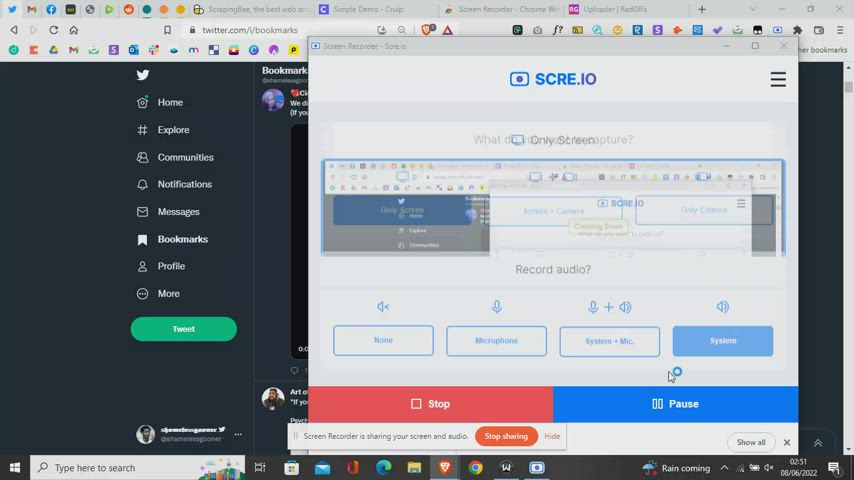Screen dimensions: 854x480
Task: Open Google Chrome from the taskbar
Action: [x=475, y=467]
